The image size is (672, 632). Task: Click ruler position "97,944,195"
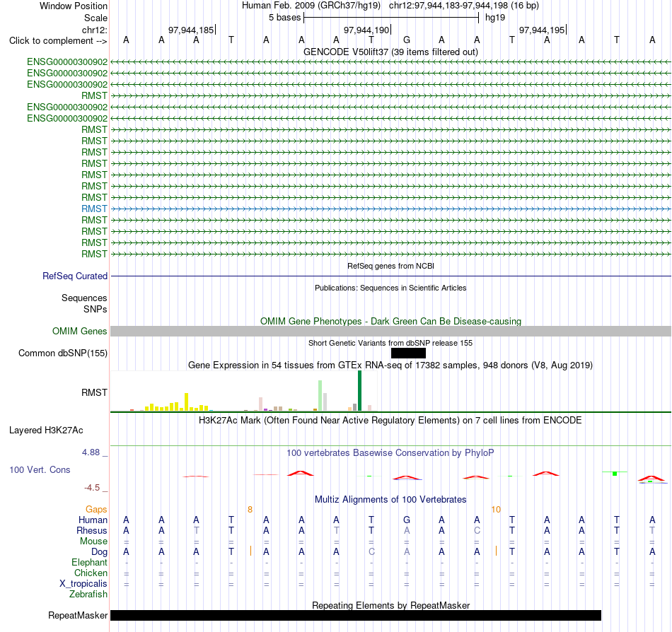[542, 30]
